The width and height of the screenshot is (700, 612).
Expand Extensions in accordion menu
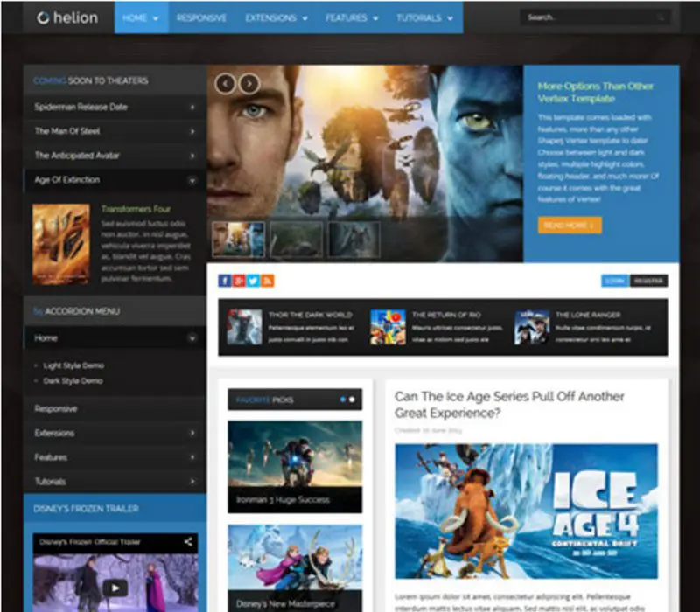[x=115, y=433]
